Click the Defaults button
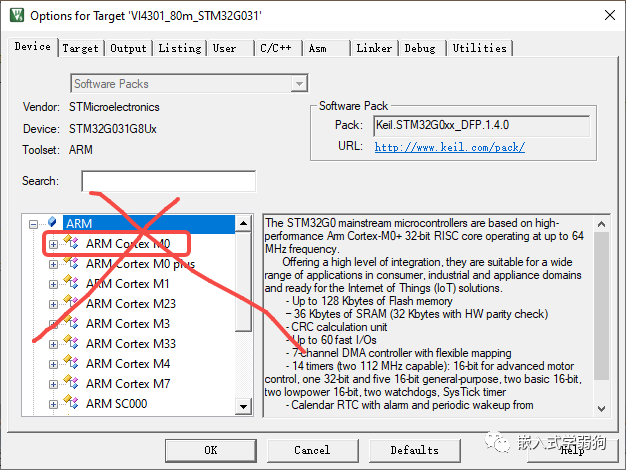Viewport: 626px width, 470px height. 415,450
